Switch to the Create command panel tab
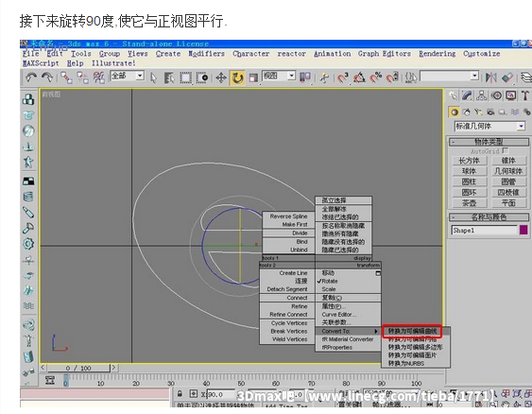The height and width of the screenshot is (414, 532). click(453, 95)
